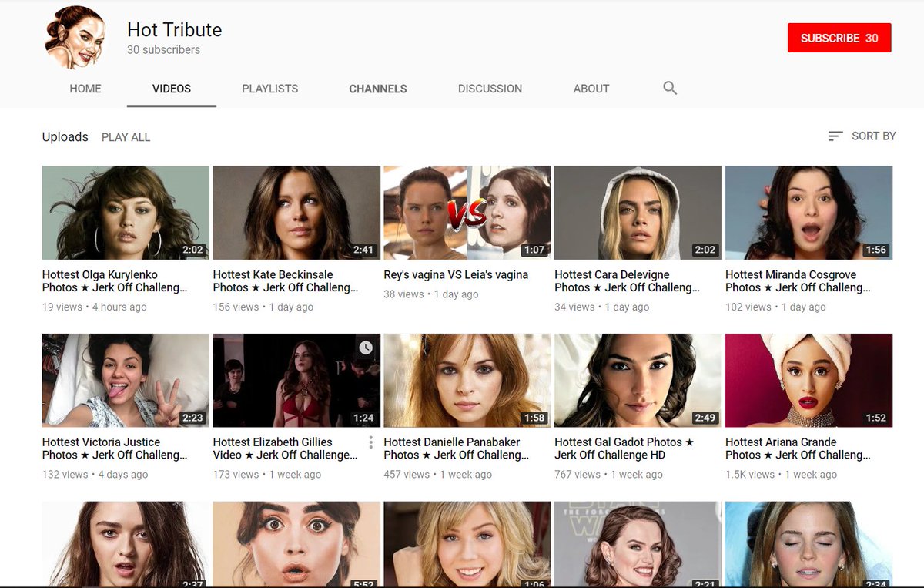924x588 pixels.
Task: Click the thumbnail above the Kate Beckinsale title
Action: 296,213
